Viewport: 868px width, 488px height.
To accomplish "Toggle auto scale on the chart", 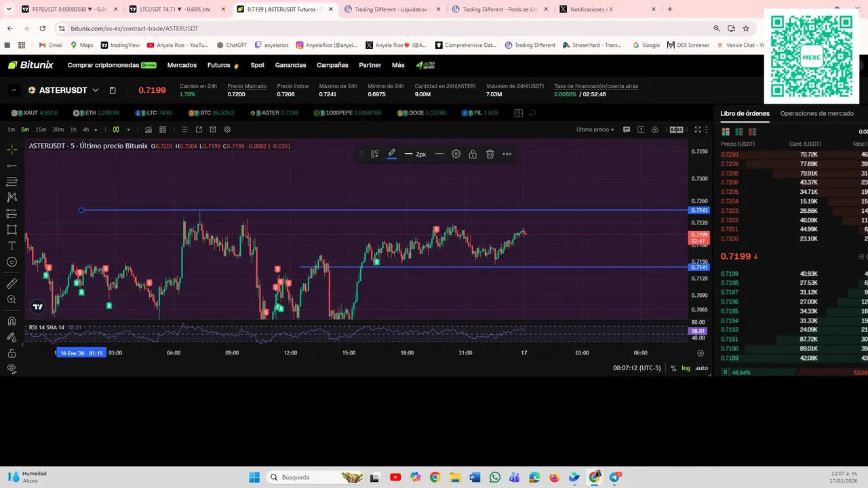I will (x=701, y=368).
